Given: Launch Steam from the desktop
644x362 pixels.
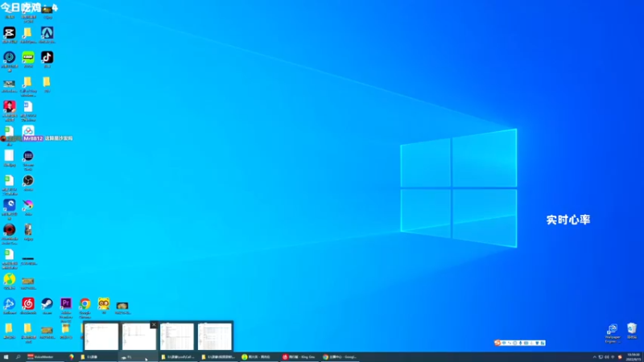Looking at the screenshot, I should tap(47, 304).
